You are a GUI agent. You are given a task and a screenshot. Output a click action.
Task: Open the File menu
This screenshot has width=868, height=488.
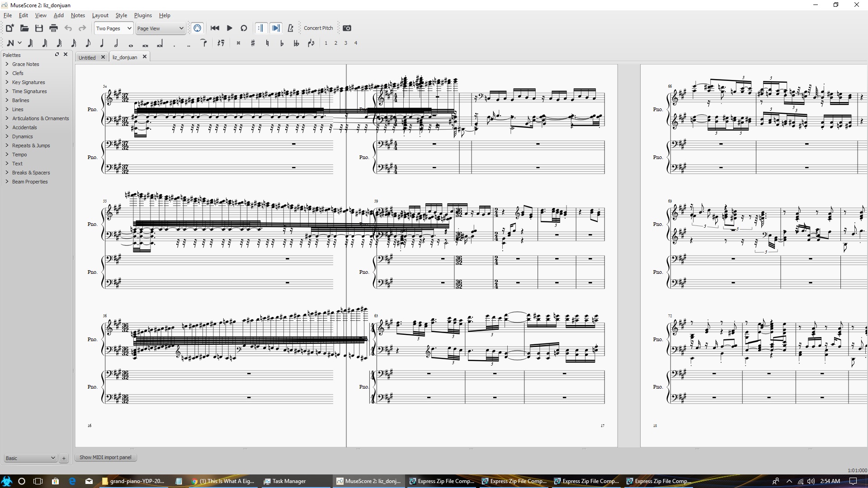tap(8, 15)
